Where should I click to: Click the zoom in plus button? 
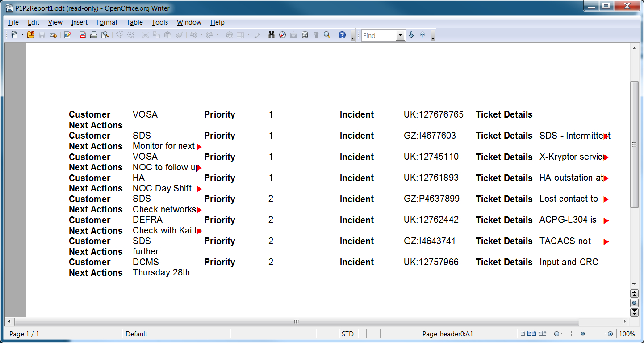(x=610, y=334)
